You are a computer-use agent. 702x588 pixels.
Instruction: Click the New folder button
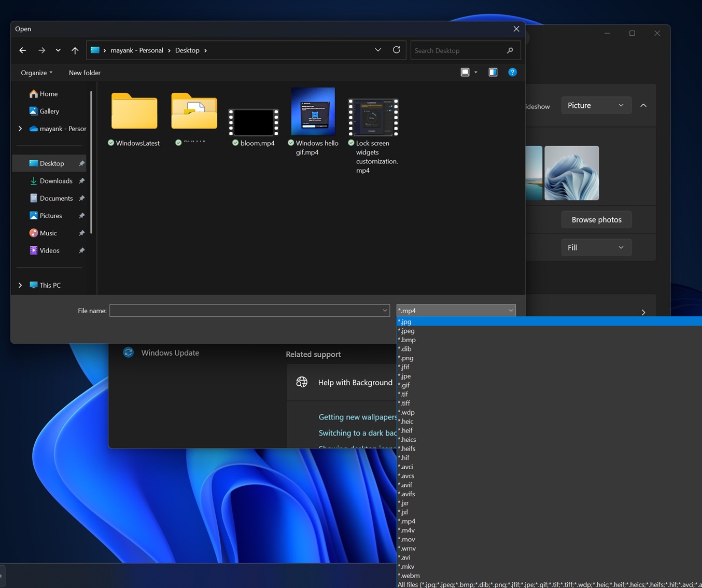85,73
